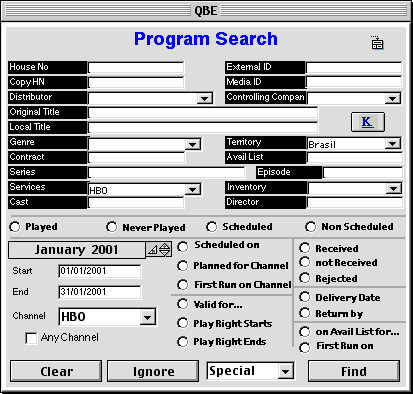Click the triangle icon next to January 2001
413x394 pixels.
152,250
